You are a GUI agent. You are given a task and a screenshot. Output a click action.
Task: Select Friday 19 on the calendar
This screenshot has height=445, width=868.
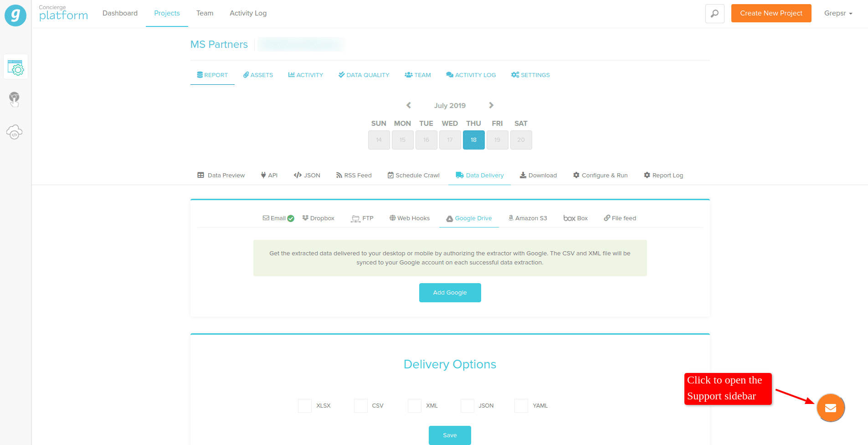(498, 140)
